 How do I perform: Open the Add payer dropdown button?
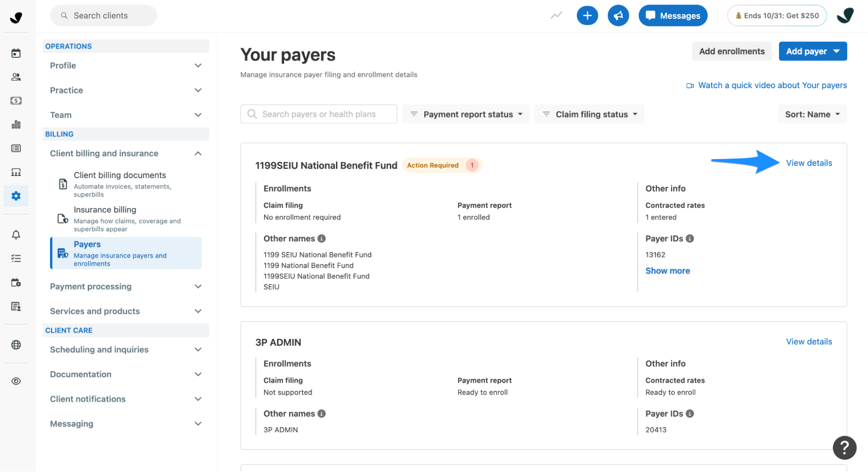(812, 51)
